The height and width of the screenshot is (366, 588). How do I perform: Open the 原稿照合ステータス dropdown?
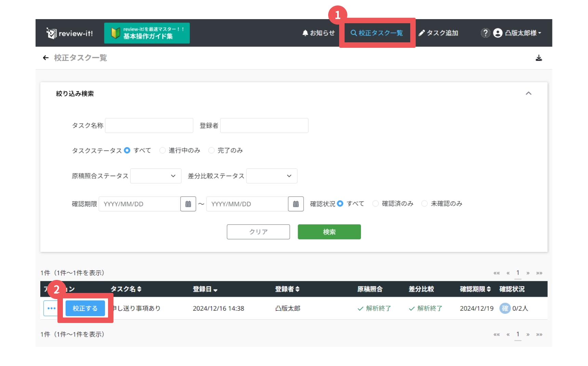pyautogui.click(x=156, y=176)
